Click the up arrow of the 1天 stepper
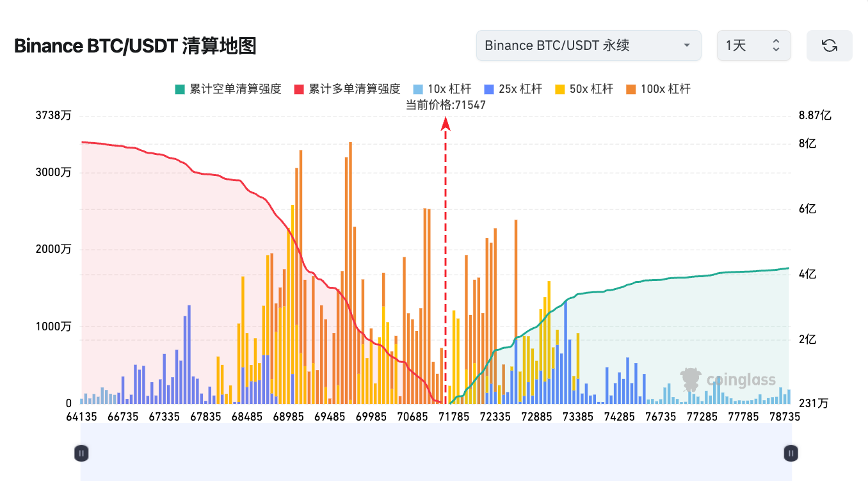868x500 pixels. click(775, 41)
